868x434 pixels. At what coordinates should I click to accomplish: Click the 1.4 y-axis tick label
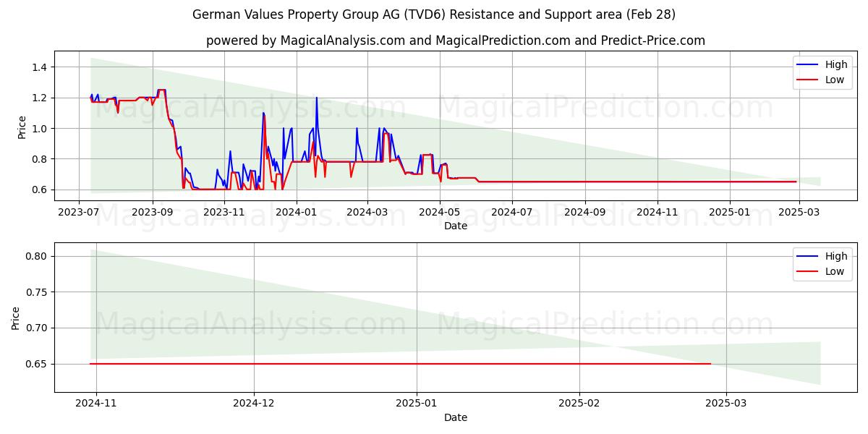tap(41, 67)
